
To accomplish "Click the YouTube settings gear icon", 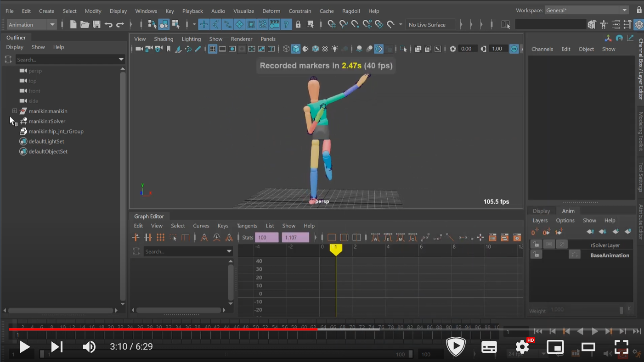I will (522, 347).
